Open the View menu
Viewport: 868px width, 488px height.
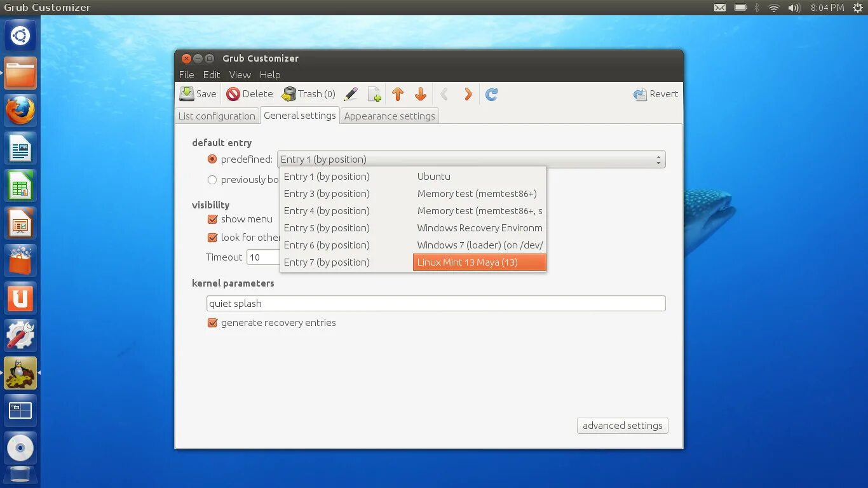pyautogui.click(x=240, y=74)
